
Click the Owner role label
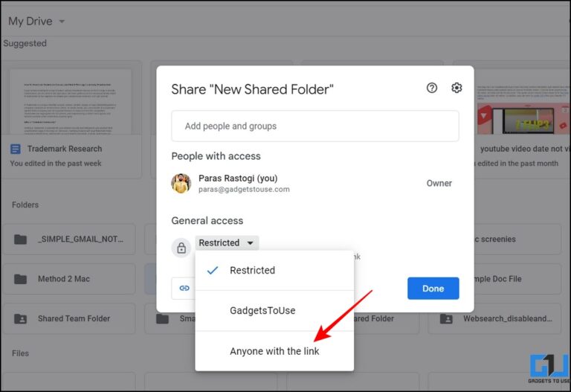coord(439,183)
